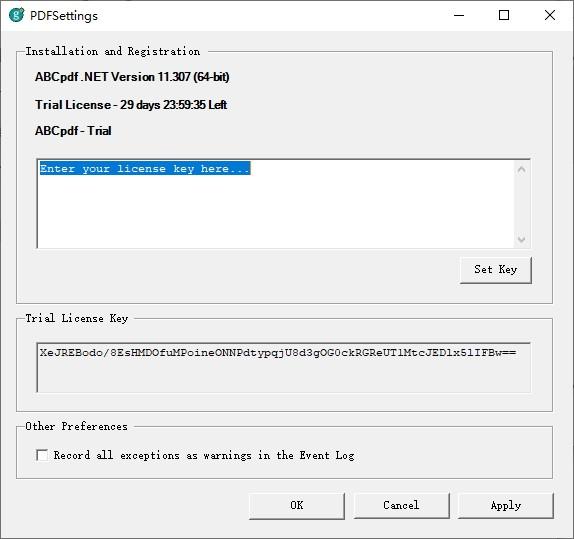Click the 'ABCpdf - Trial' label
This screenshot has width=574, height=539.
coord(73,131)
